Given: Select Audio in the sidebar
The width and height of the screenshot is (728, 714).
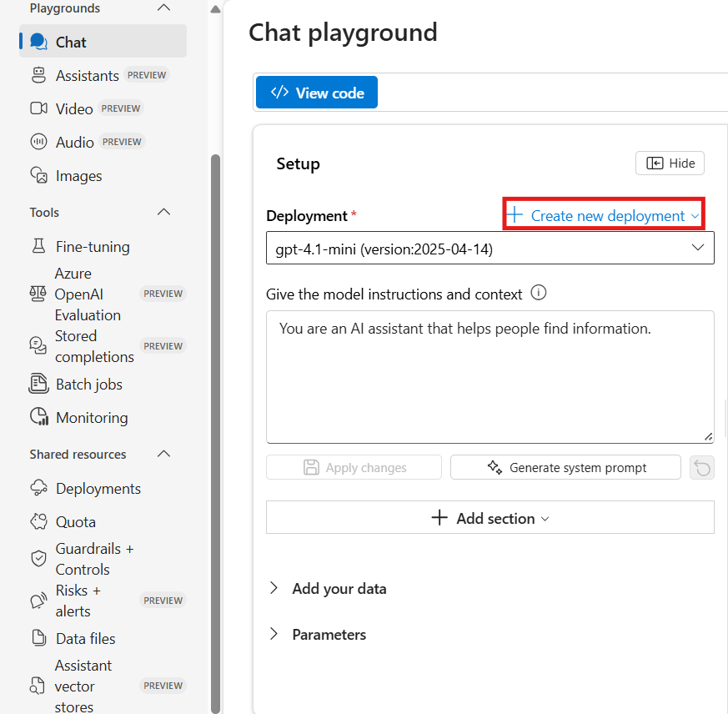Looking at the screenshot, I should pos(75,142).
